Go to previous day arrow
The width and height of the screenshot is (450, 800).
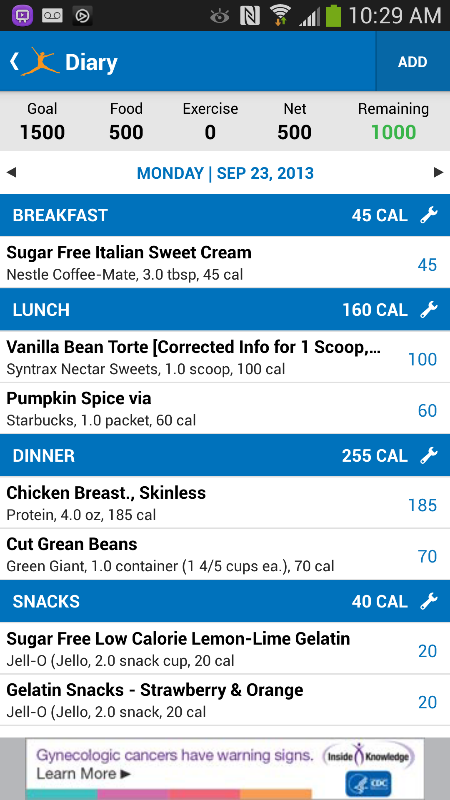coord(11,173)
